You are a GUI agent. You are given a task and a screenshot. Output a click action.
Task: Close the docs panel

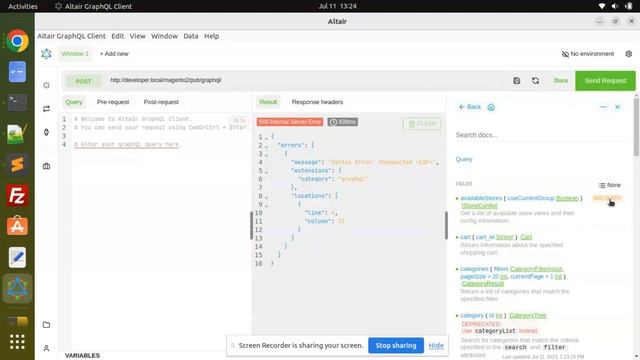[x=618, y=107]
